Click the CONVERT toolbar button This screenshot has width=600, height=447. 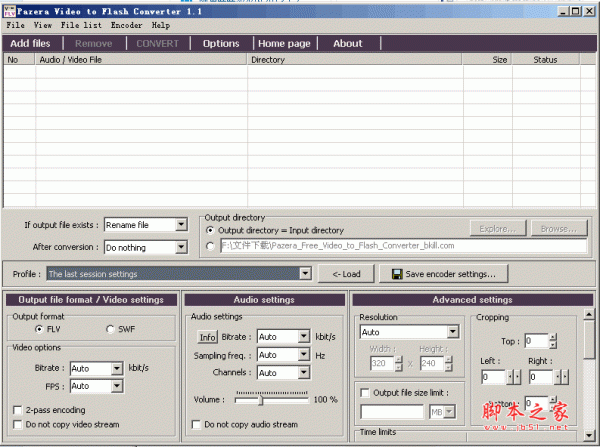pyautogui.click(x=158, y=43)
